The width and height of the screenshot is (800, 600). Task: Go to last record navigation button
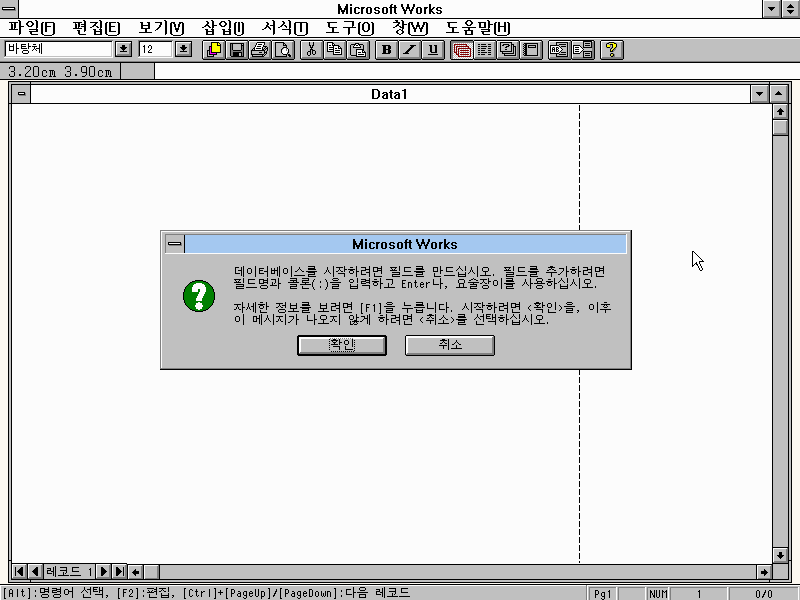[119, 571]
